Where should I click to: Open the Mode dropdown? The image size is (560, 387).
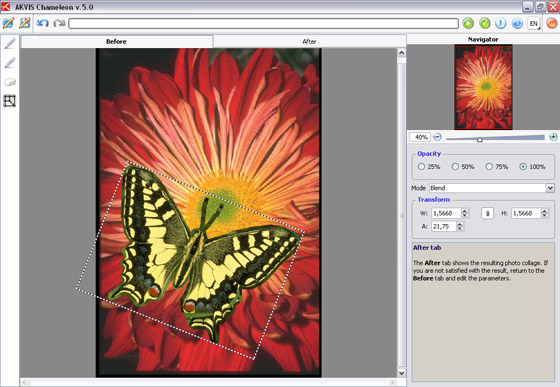point(550,188)
